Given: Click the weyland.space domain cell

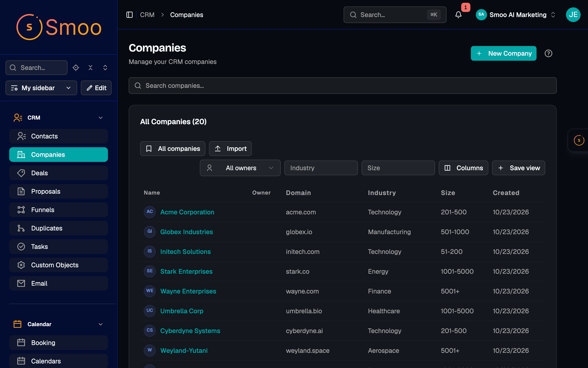Looking at the screenshot, I should click(x=308, y=351).
